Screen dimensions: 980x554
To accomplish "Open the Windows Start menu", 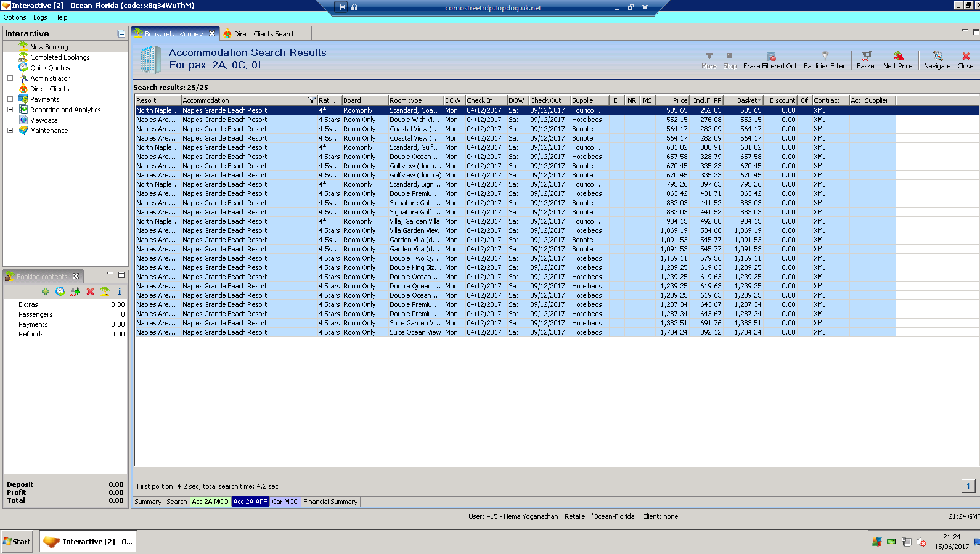I will 17,542.
